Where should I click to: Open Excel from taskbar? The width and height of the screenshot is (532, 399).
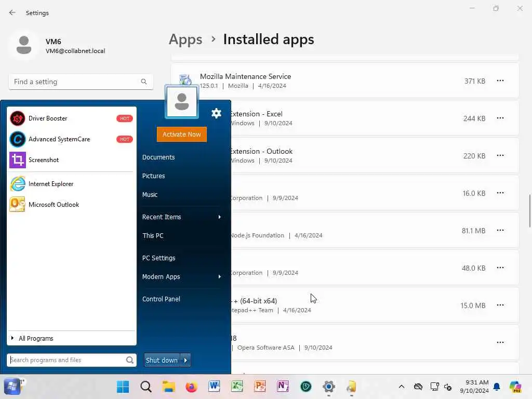(237, 387)
